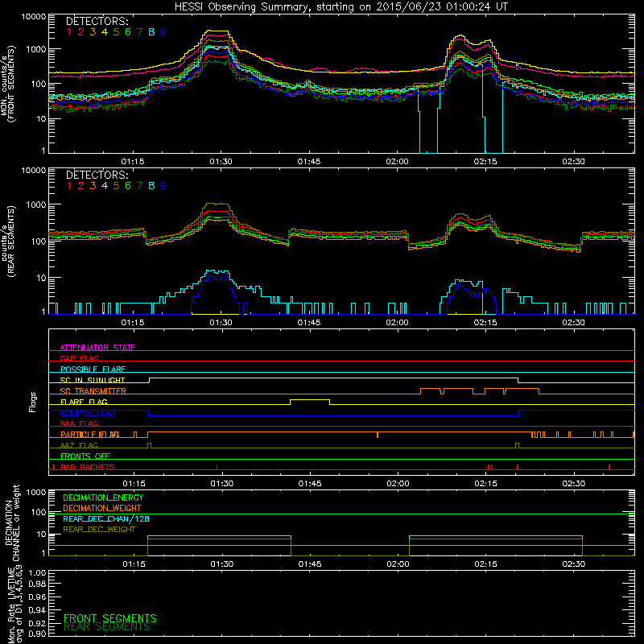Click the SAA_FLAG label
This screenshot has width=644, height=644.
(79, 423)
